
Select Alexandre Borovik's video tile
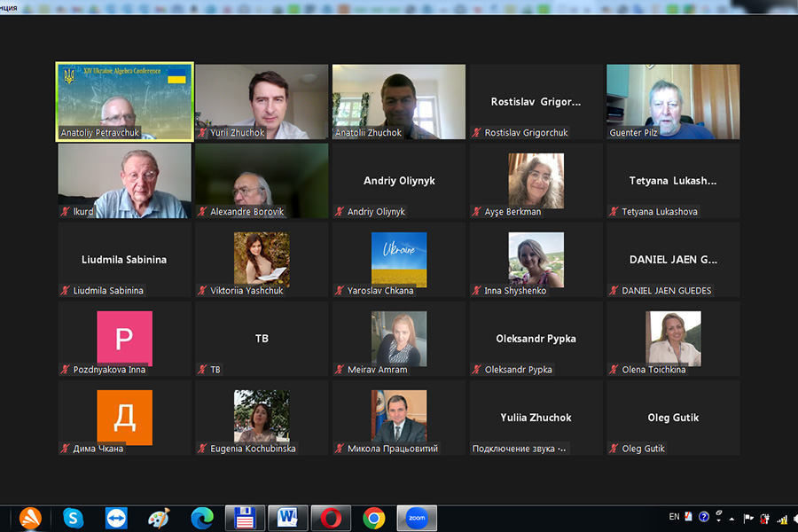coord(262,181)
